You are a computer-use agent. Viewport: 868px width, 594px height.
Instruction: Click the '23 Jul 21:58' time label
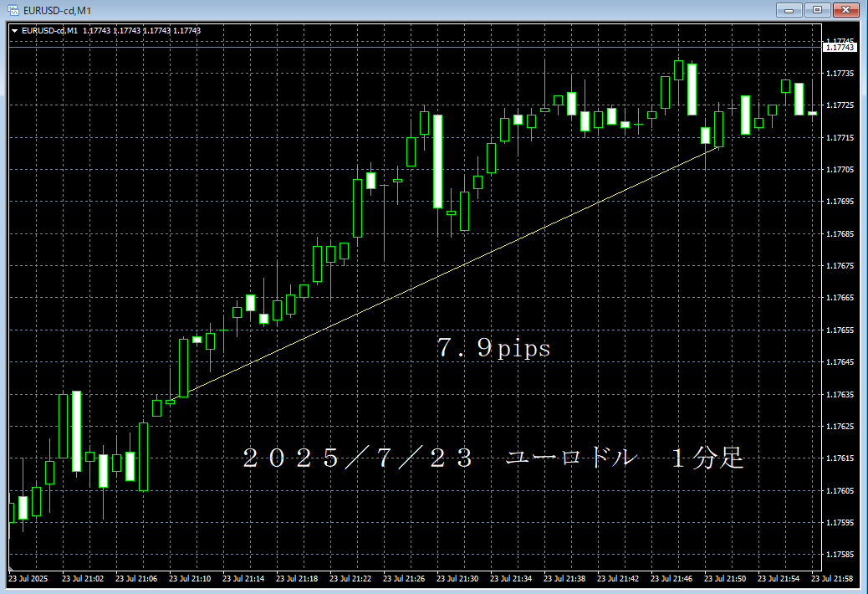coord(832,578)
